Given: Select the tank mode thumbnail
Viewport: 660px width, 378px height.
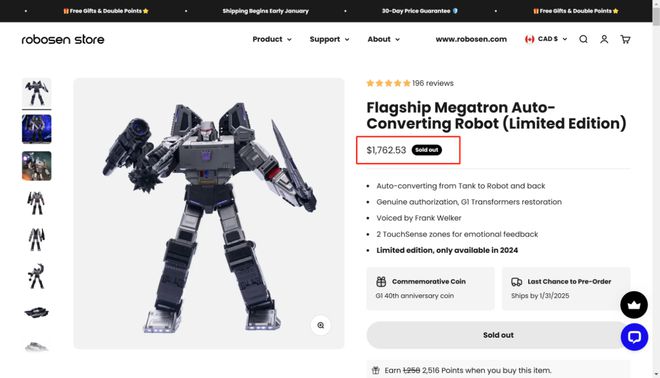Looking at the screenshot, I should point(37,312).
